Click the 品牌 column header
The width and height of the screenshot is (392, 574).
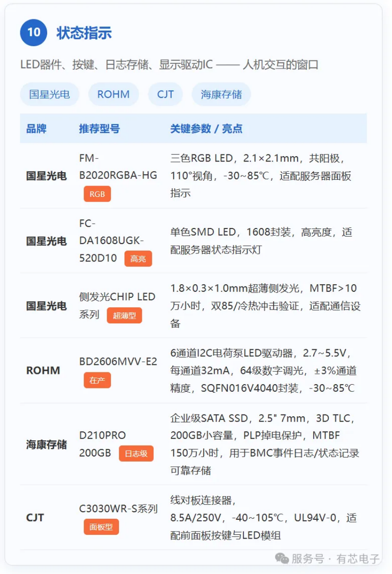click(36, 128)
